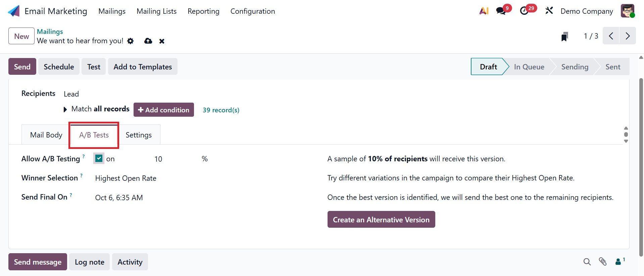The image size is (644, 276).
Task: Open the conversations chat icon
Action: point(501,11)
